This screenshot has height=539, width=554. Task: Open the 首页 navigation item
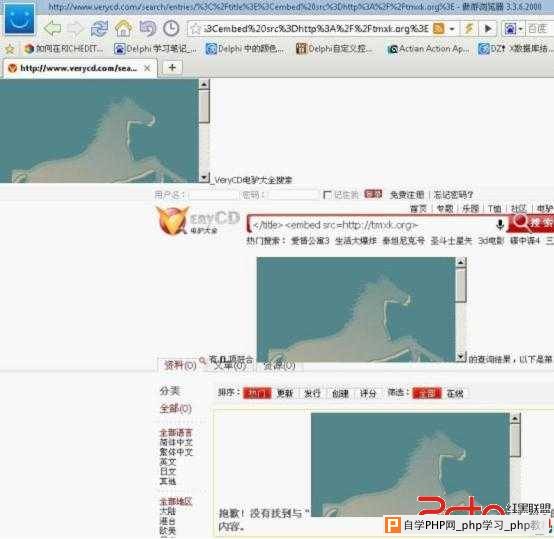[x=418, y=209]
